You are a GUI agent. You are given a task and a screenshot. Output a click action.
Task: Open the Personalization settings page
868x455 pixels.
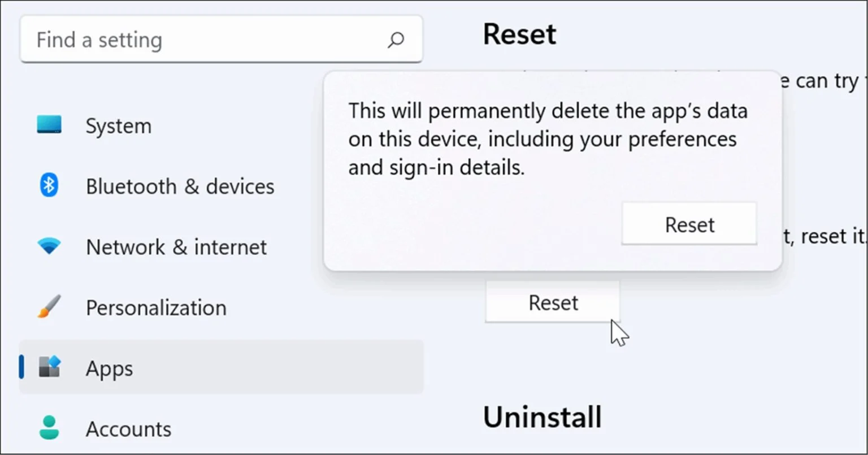point(156,307)
